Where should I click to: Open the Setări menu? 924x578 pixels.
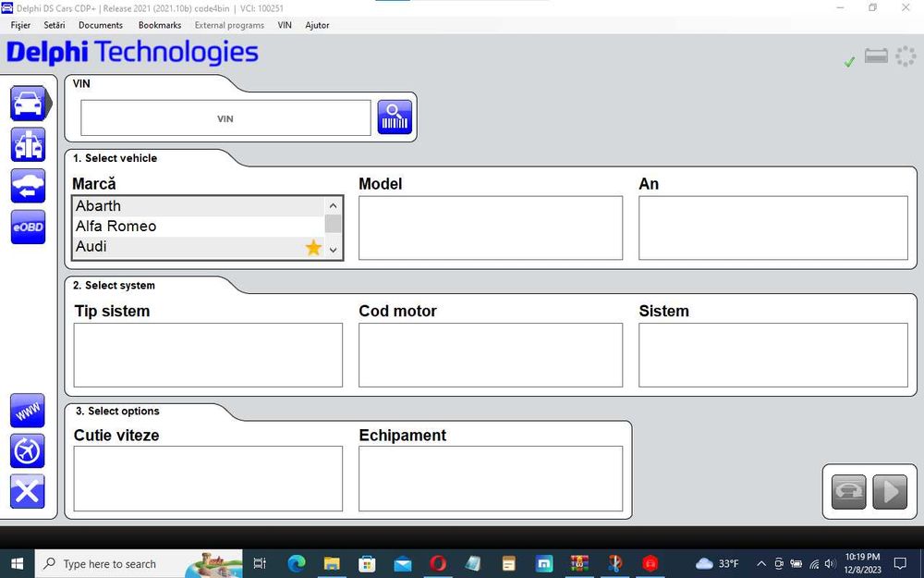[55, 25]
